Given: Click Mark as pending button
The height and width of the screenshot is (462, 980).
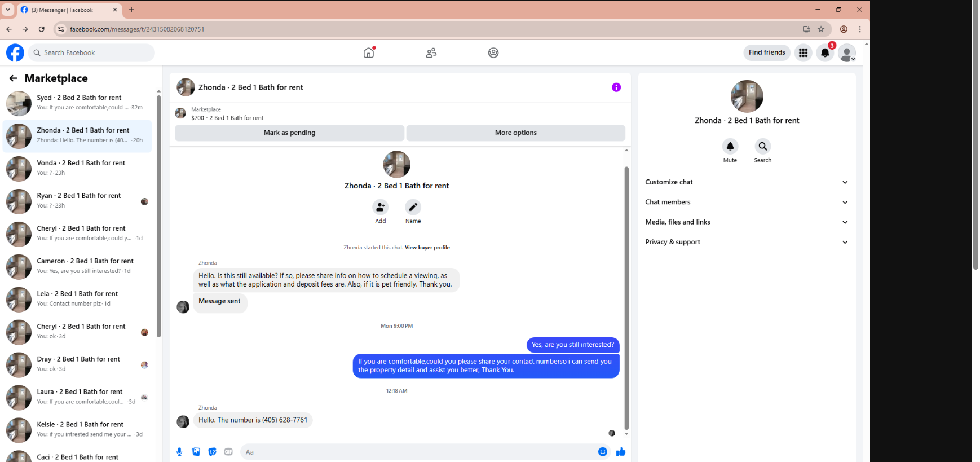Looking at the screenshot, I should (x=289, y=133).
